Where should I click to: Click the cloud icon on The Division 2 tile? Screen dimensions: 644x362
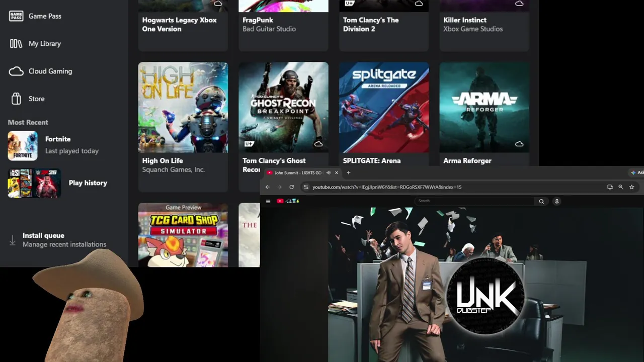click(419, 4)
